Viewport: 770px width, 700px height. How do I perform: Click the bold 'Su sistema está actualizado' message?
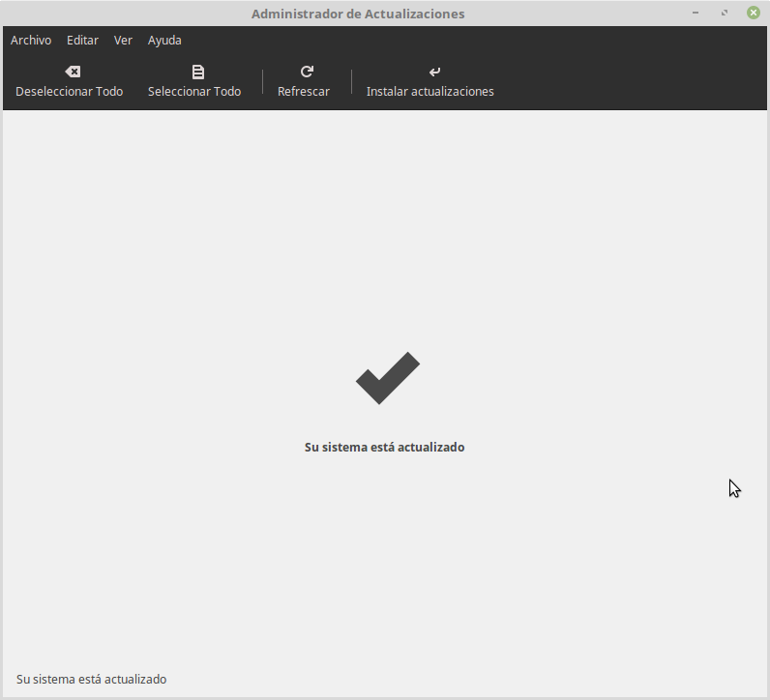(384, 448)
